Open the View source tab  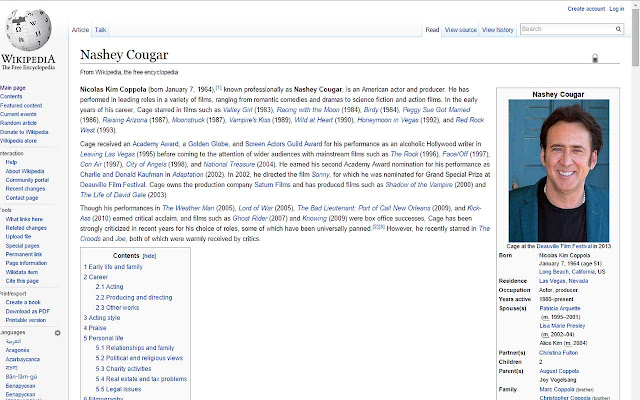tap(460, 30)
